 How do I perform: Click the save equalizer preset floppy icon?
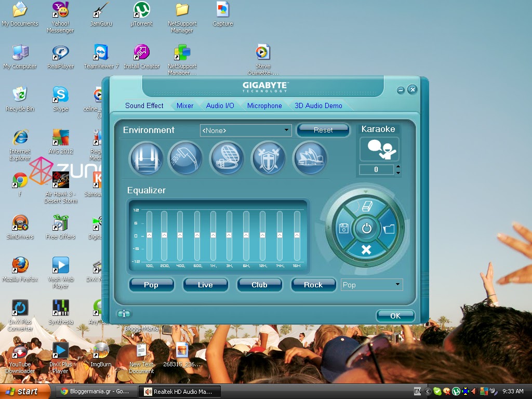(343, 229)
